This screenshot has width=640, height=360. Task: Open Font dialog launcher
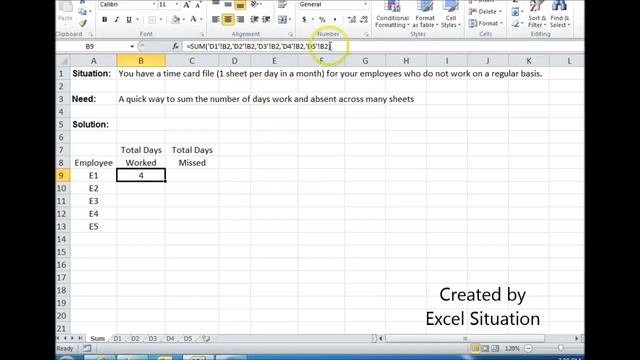click(x=202, y=34)
